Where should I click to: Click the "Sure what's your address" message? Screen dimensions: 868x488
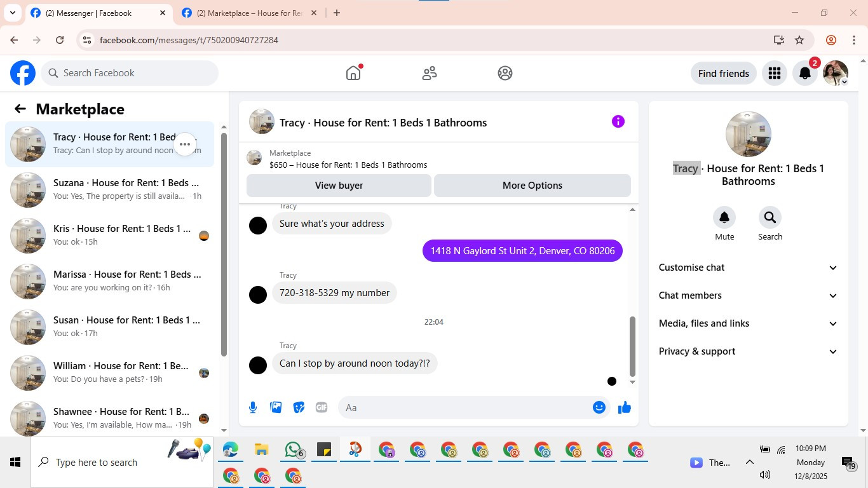(332, 224)
